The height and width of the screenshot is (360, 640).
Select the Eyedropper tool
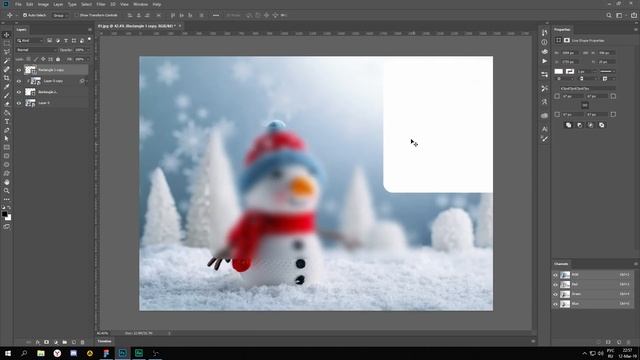click(x=7, y=87)
